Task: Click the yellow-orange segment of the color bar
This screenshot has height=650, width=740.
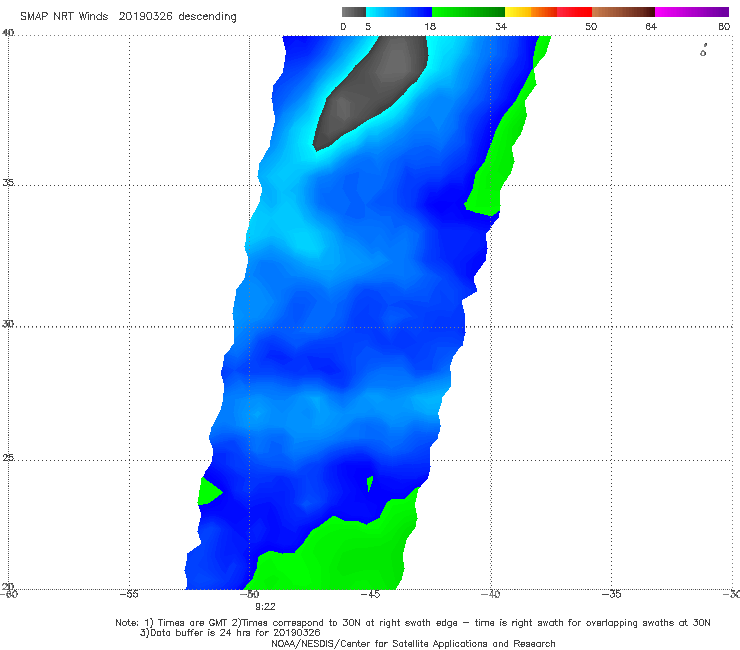Action: point(530,12)
